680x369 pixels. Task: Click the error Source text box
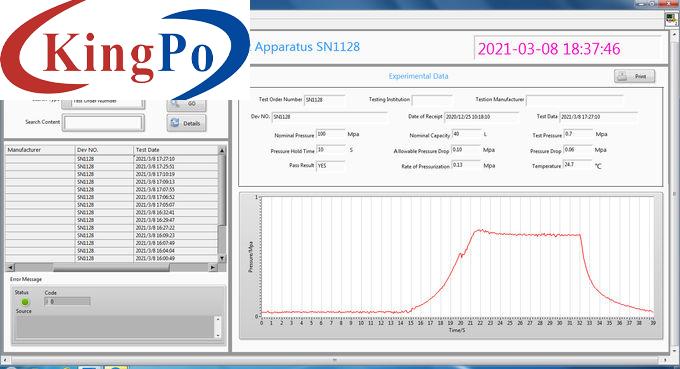(115, 327)
